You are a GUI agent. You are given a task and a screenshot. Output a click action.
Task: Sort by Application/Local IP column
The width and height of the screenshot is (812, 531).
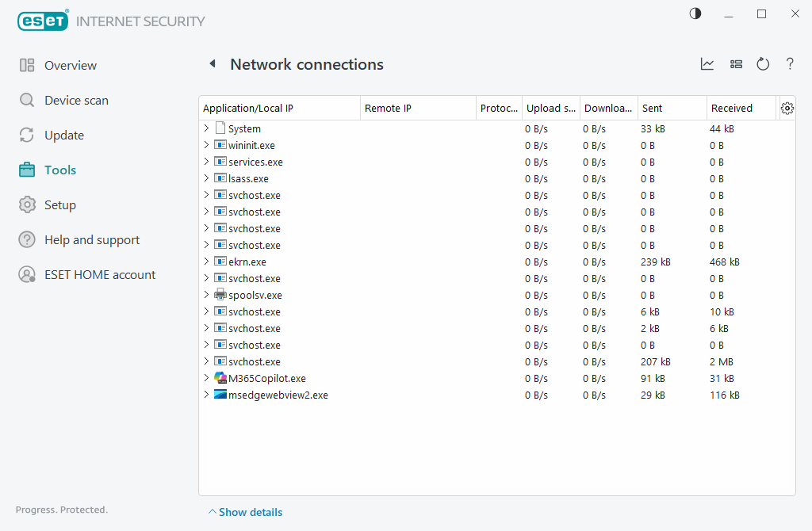(x=280, y=108)
